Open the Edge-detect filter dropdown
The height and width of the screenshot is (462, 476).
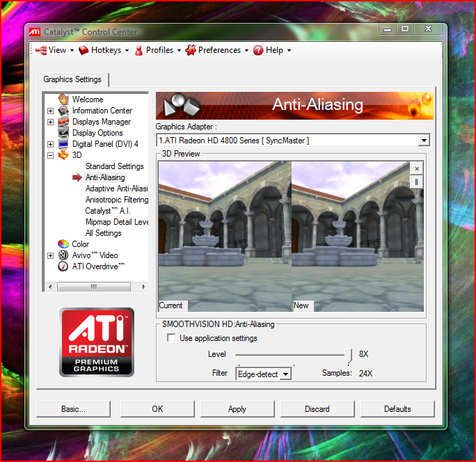coord(285,374)
